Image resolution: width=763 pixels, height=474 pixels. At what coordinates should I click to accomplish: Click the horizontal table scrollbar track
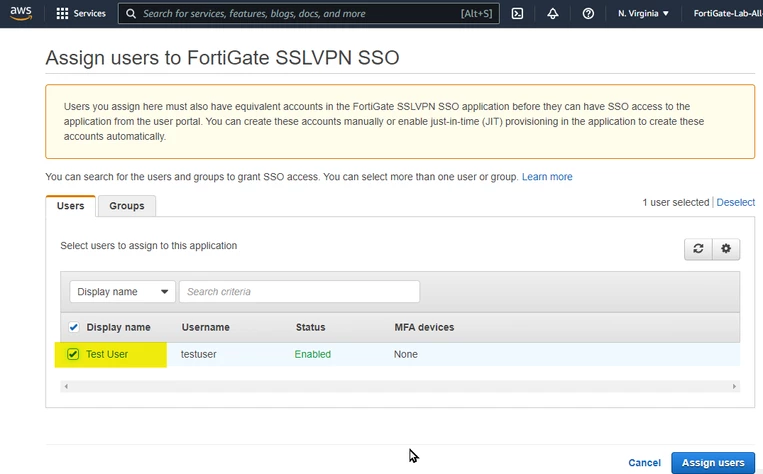click(x=400, y=386)
